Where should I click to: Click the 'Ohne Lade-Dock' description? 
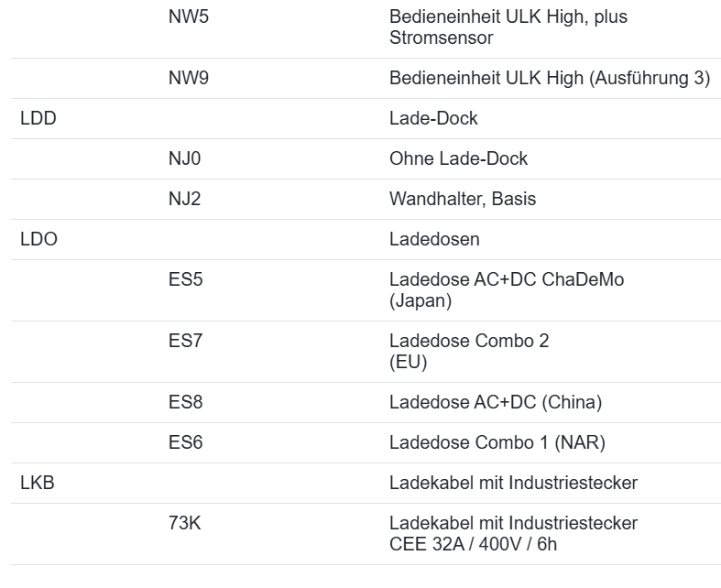[458, 159]
